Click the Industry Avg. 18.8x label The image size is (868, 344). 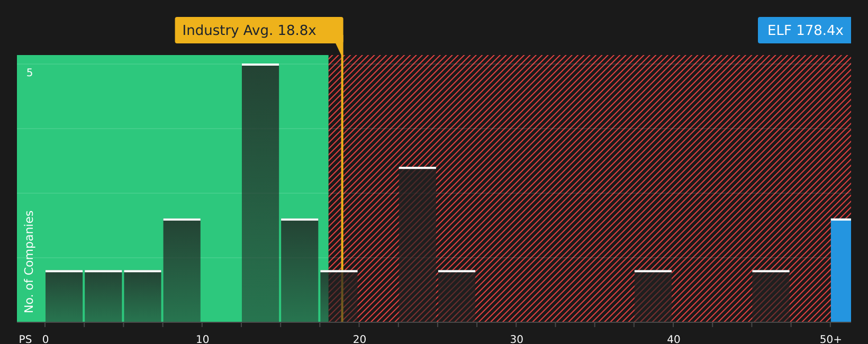pyautogui.click(x=259, y=30)
